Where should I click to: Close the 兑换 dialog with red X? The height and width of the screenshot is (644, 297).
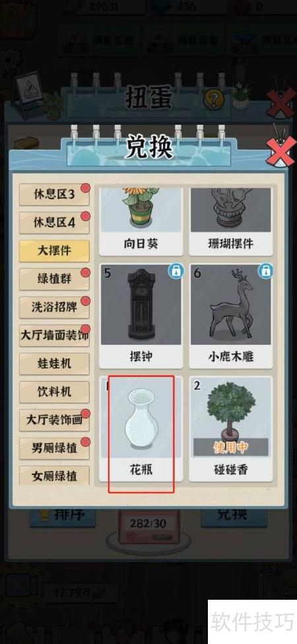[x=280, y=151]
